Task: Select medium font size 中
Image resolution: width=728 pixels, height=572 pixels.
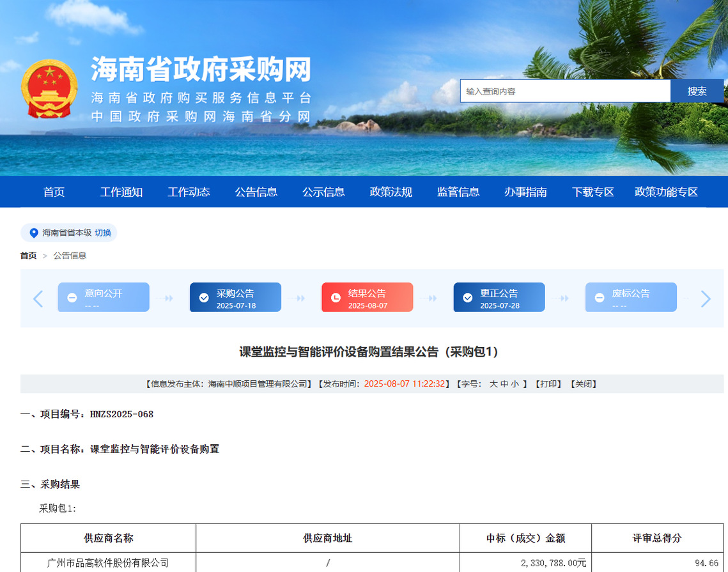Action: pyautogui.click(x=504, y=384)
